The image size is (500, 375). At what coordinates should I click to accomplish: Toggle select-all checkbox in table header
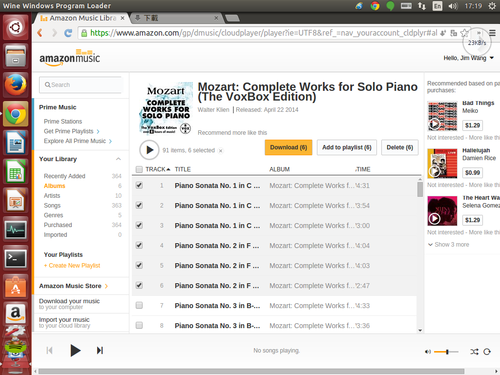(139, 169)
